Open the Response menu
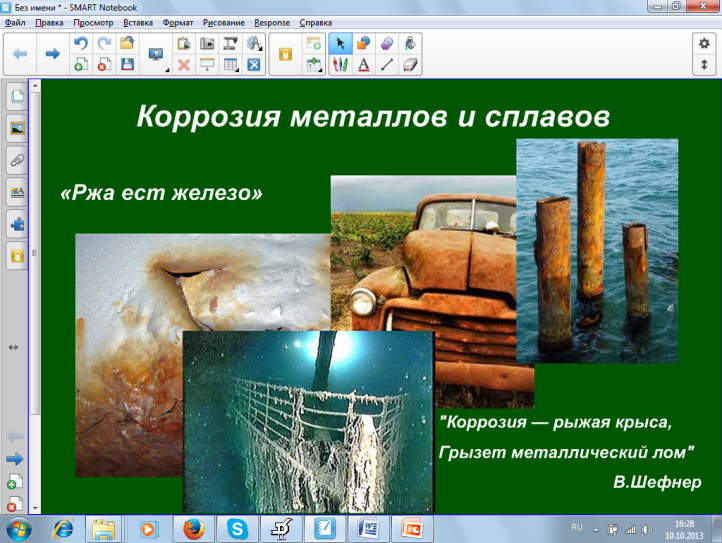 (272, 23)
